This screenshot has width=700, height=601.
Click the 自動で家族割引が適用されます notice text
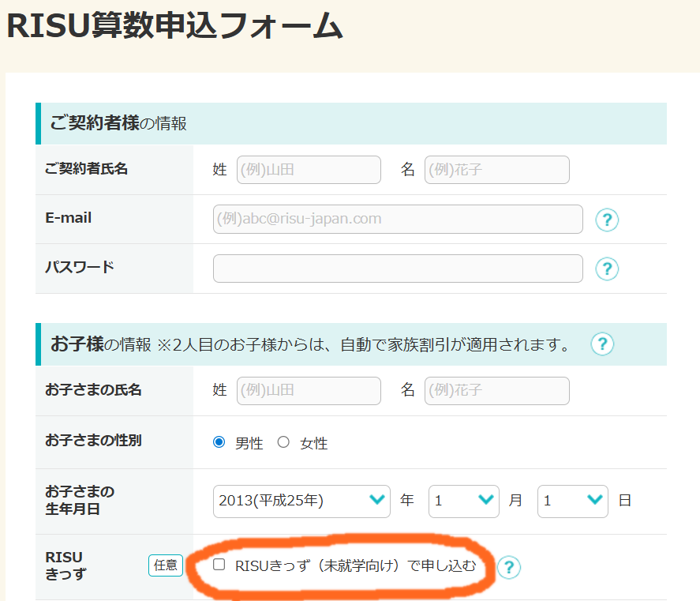455,344
